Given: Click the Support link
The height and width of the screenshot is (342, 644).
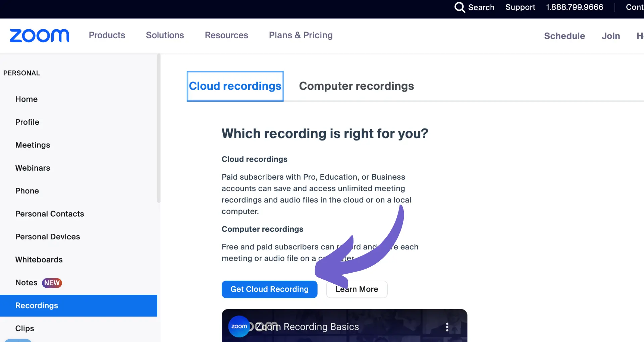Looking at the screenshot, I should point(520,7).
